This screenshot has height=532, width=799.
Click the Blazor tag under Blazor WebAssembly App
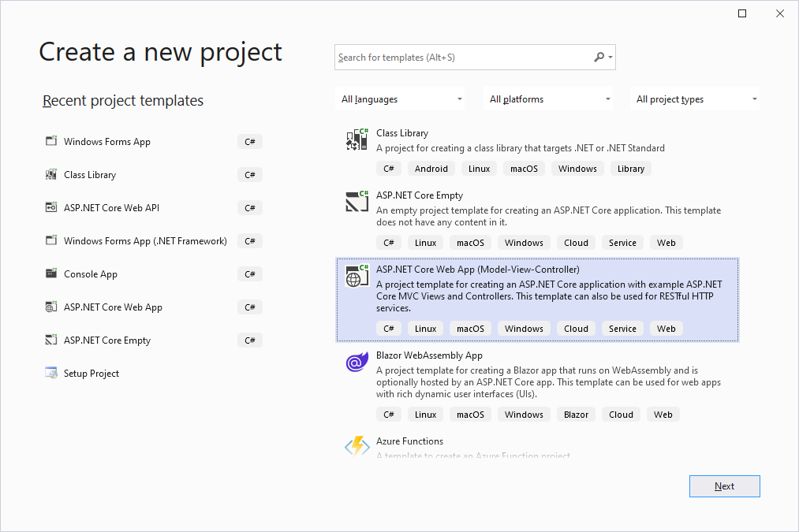click(x=576, y=415)
